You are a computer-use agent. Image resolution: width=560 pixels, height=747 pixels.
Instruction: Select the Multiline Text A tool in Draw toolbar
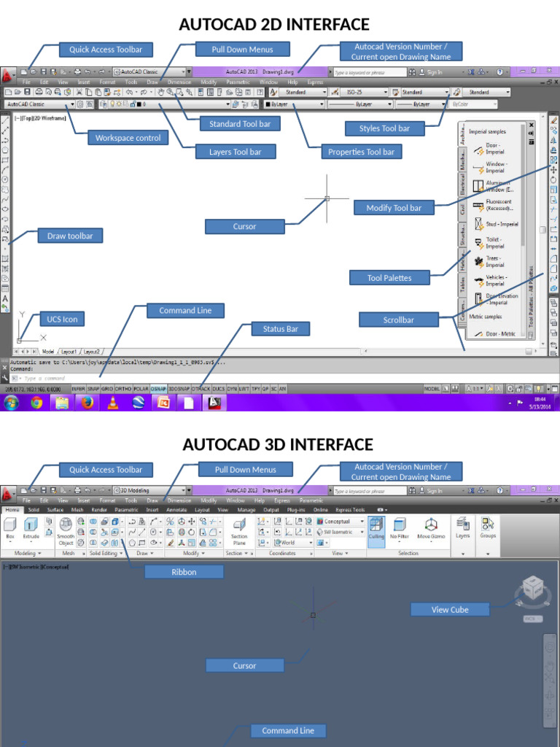point(5,298)
